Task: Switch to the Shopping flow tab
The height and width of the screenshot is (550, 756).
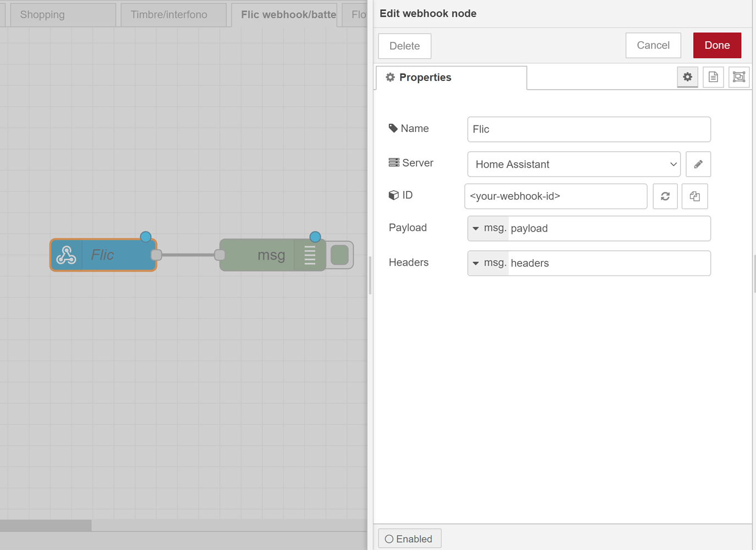Action: click(63, 15)
